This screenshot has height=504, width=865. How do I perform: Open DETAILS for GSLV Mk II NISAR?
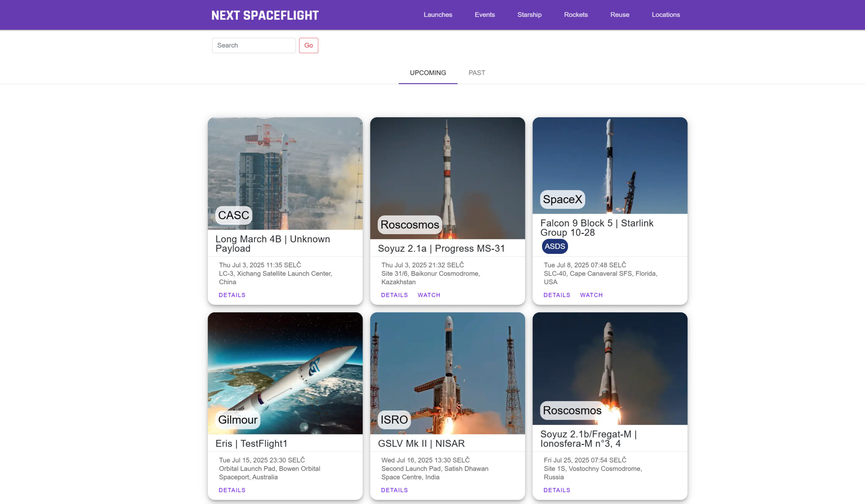[x=394, y=490]
